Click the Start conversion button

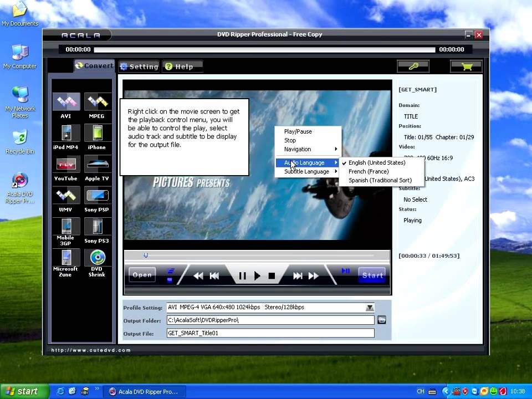372,275
